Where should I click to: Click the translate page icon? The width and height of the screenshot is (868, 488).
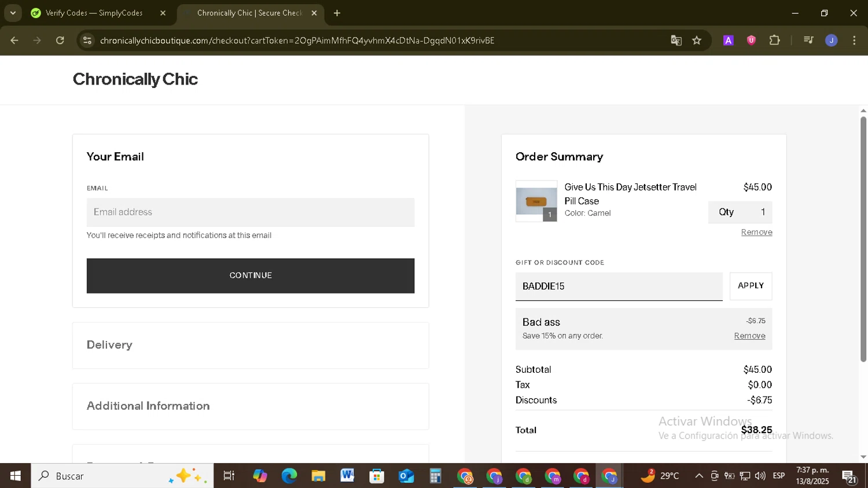point(676,41)
